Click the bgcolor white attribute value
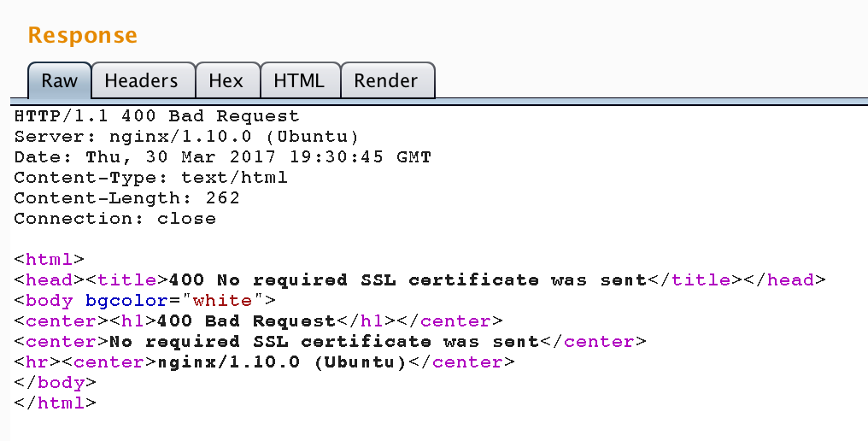This screenshot has width=868, height=441. click(222, 301)
